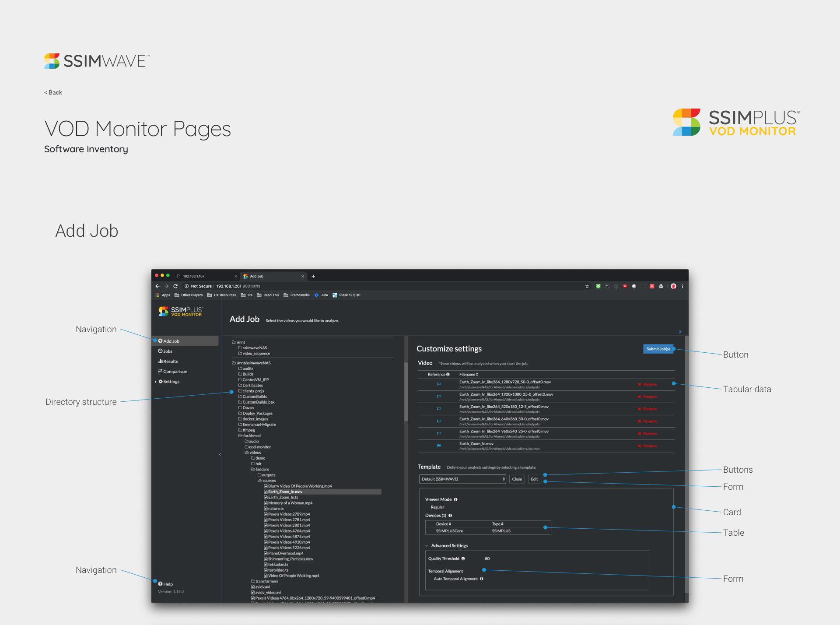The width and height of the screenshot is (840, 625).
Task: Select Jobs in the left navigation
Action: pyautogui.click(x=168, y=351)
